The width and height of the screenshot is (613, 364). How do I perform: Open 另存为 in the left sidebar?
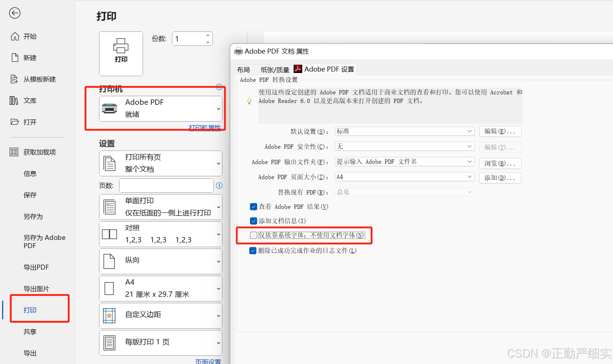[x=33, y=216]
